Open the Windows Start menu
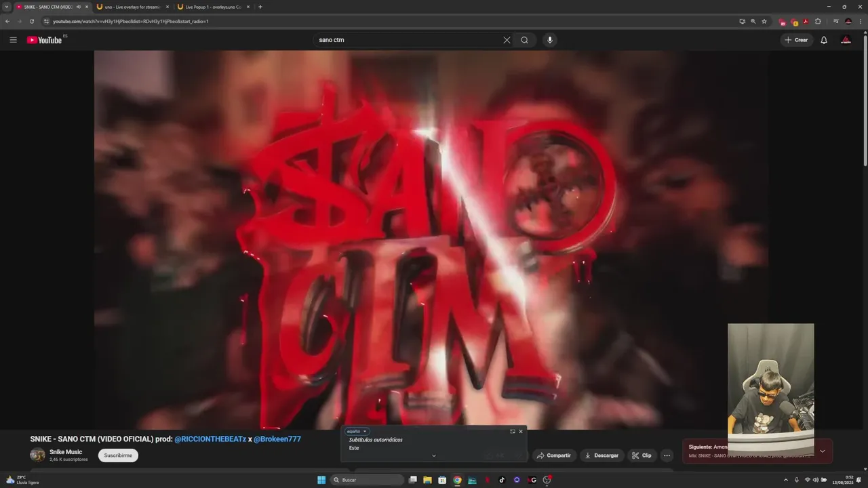Screen dimensions: 868x488 321,480
